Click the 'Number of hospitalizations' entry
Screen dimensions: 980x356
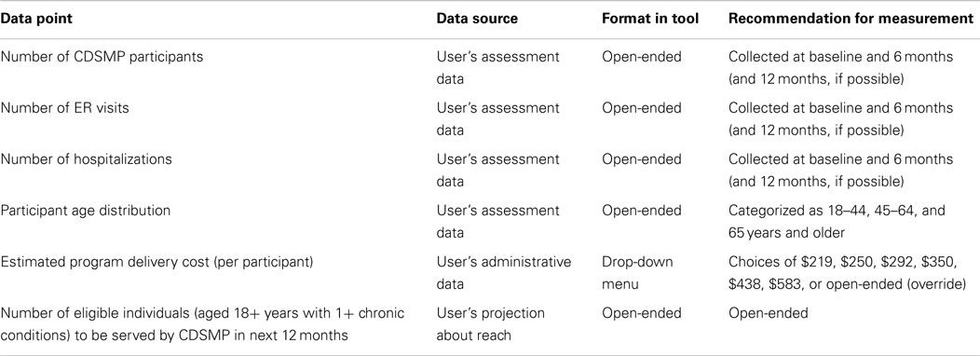(x=87, y=159)
